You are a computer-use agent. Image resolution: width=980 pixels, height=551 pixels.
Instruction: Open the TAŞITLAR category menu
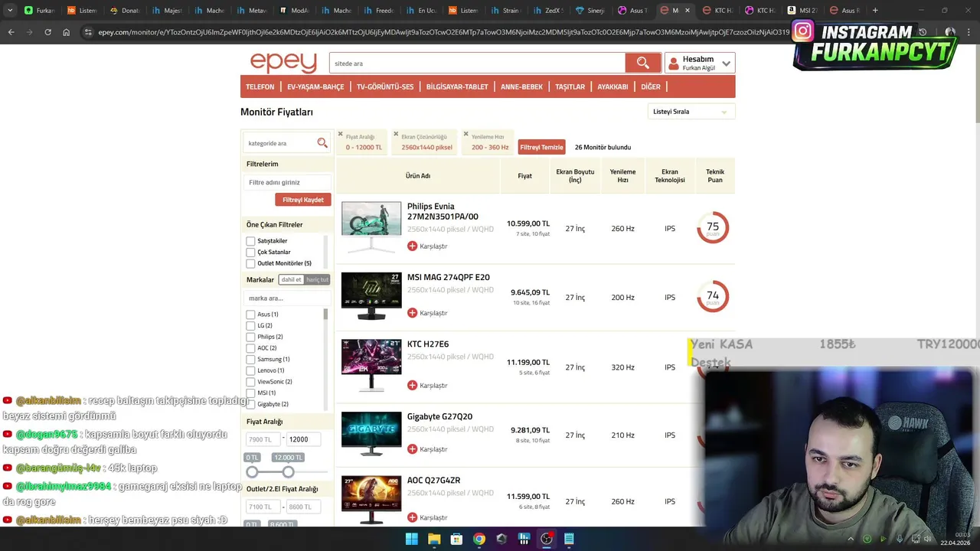(570, 86)
